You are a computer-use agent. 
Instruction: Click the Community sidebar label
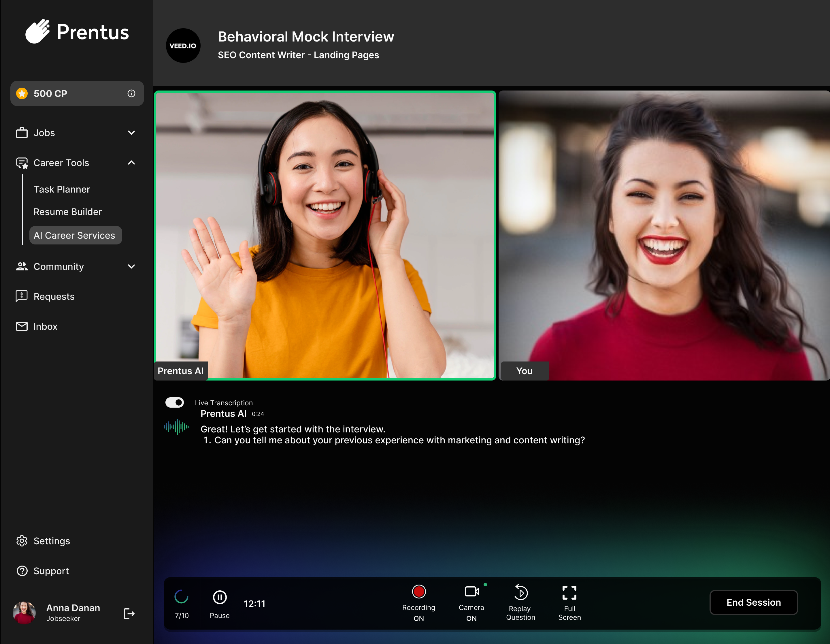(59, 266)
